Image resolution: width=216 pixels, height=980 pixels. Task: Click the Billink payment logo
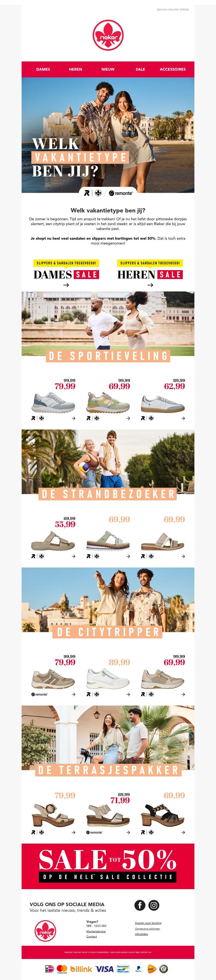click(x=81, y=969)
